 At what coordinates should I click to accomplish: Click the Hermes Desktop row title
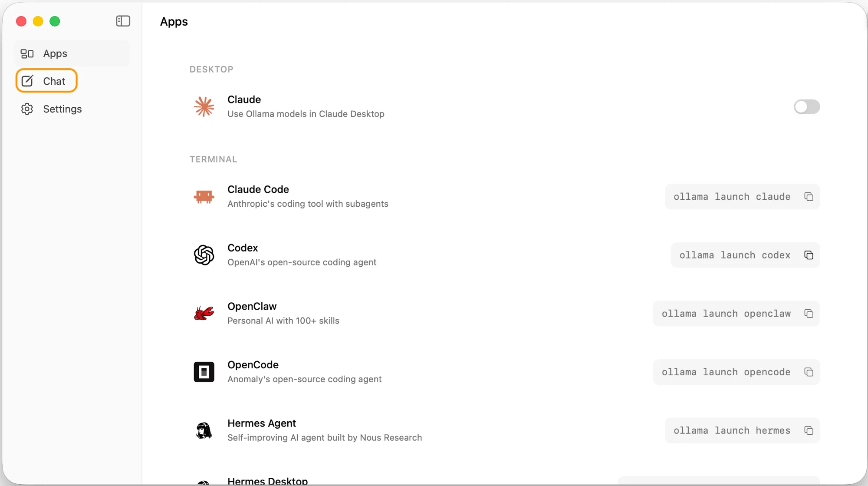coord(268,481)
